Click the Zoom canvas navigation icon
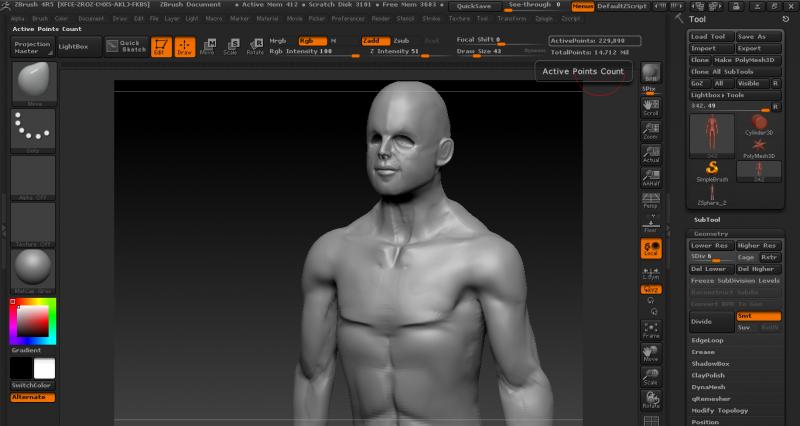Screen dimensions: 800x426 (x=651, y=131)
